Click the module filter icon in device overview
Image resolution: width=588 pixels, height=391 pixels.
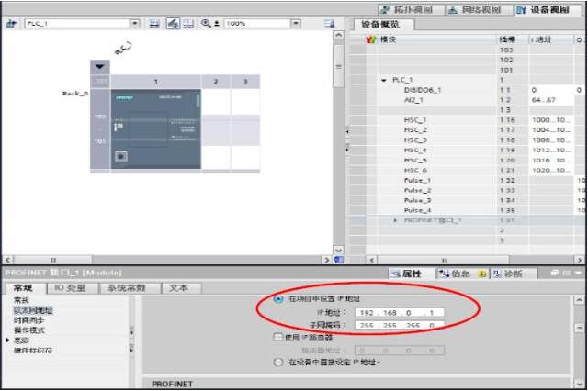370,40
